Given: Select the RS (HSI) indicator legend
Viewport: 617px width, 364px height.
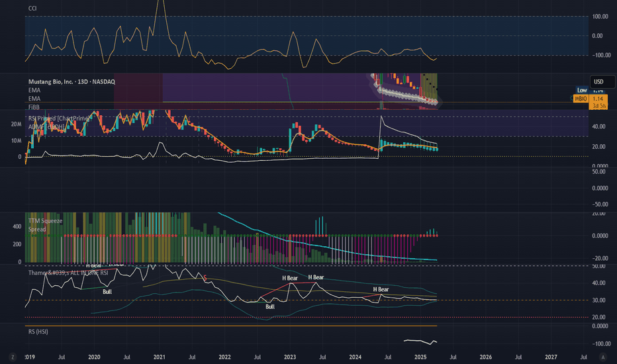Looking at the screenshot, I should (38, 332).
